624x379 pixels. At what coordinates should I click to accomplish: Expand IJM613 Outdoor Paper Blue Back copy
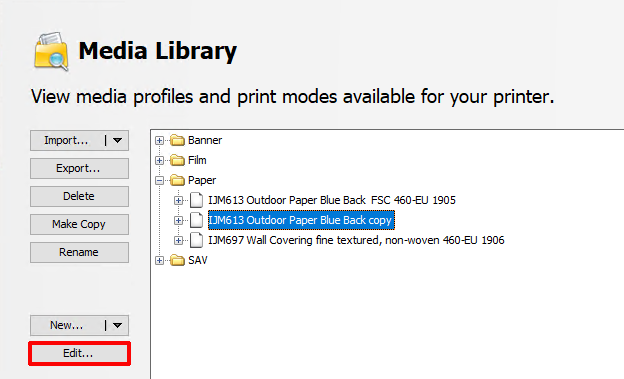[x=178, y=220]
